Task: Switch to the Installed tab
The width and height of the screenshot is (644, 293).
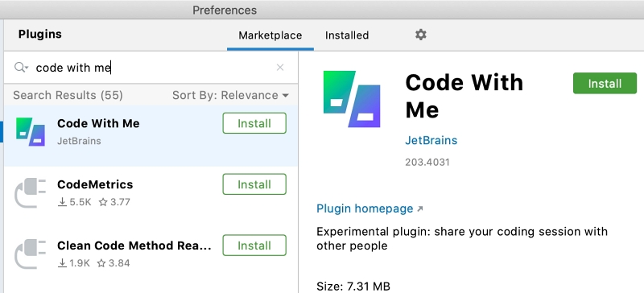Action: 347,35
